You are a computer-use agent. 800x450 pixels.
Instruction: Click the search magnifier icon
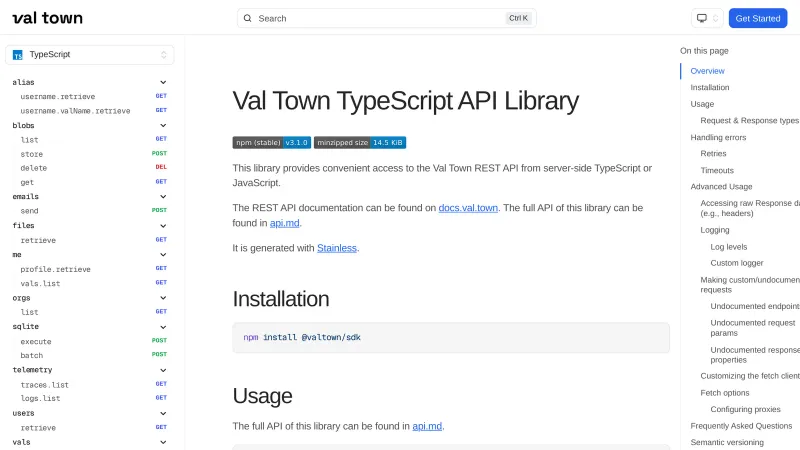(248, 18)
